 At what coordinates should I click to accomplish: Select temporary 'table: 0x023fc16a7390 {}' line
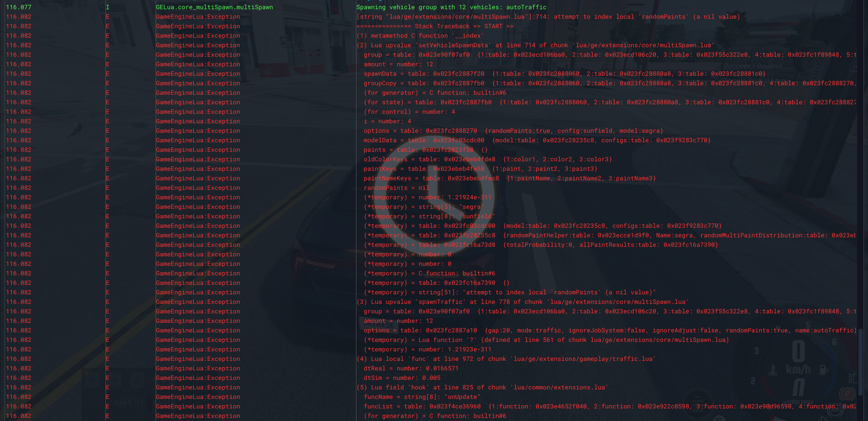[x=437, y=283]
